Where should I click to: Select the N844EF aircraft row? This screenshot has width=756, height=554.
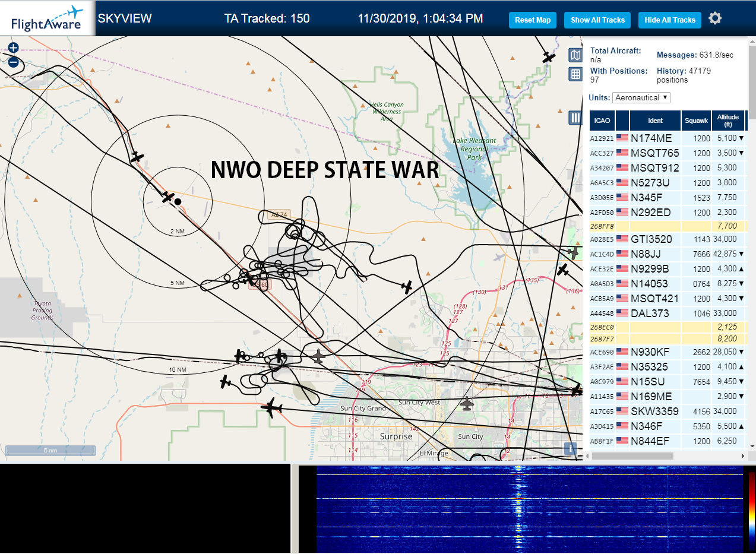[668, 441]
